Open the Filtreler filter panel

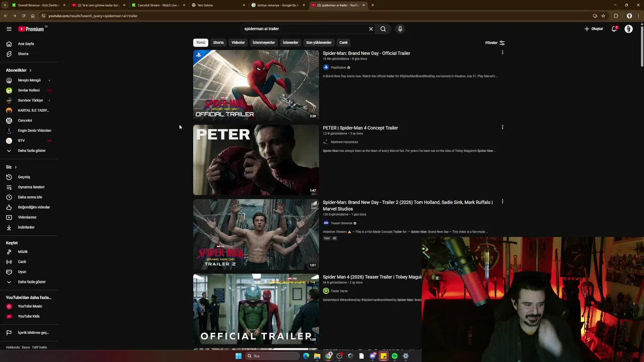coord(495,43)
